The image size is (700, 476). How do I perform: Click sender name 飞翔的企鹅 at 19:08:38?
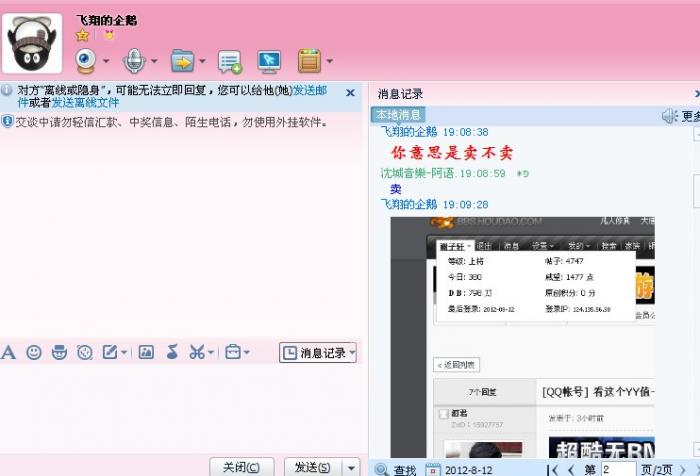(408, 132)
